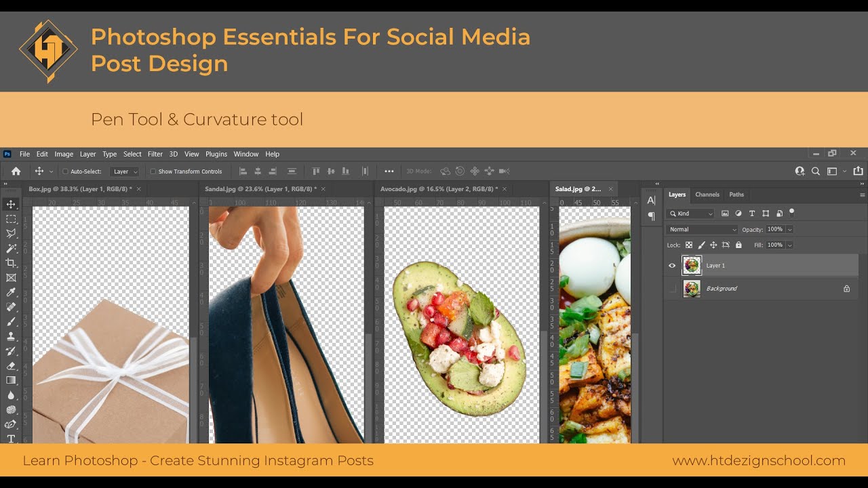
Task: Select the Clone Stamp tool
Action: [11, 336]
